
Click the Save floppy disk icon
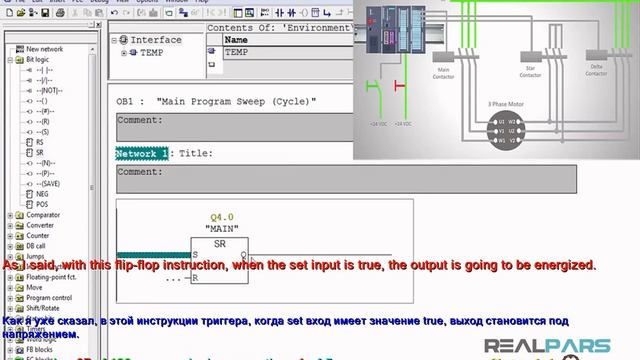click(45, 13)
